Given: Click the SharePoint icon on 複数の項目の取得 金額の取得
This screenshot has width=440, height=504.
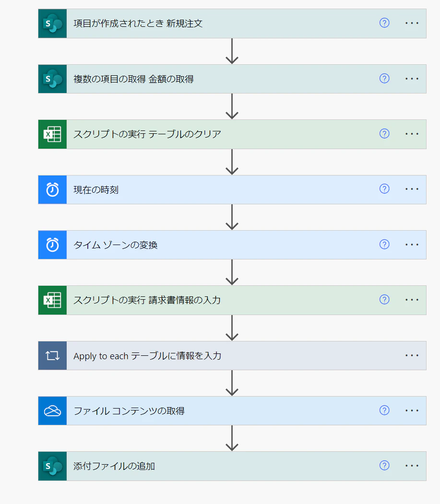Looking at the screenshot, I should pos(52,79).
